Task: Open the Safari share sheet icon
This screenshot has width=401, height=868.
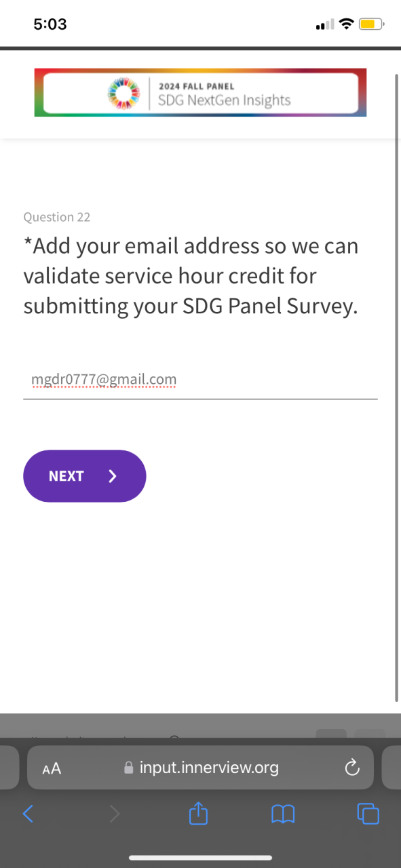Action: [x=198, y=813]
